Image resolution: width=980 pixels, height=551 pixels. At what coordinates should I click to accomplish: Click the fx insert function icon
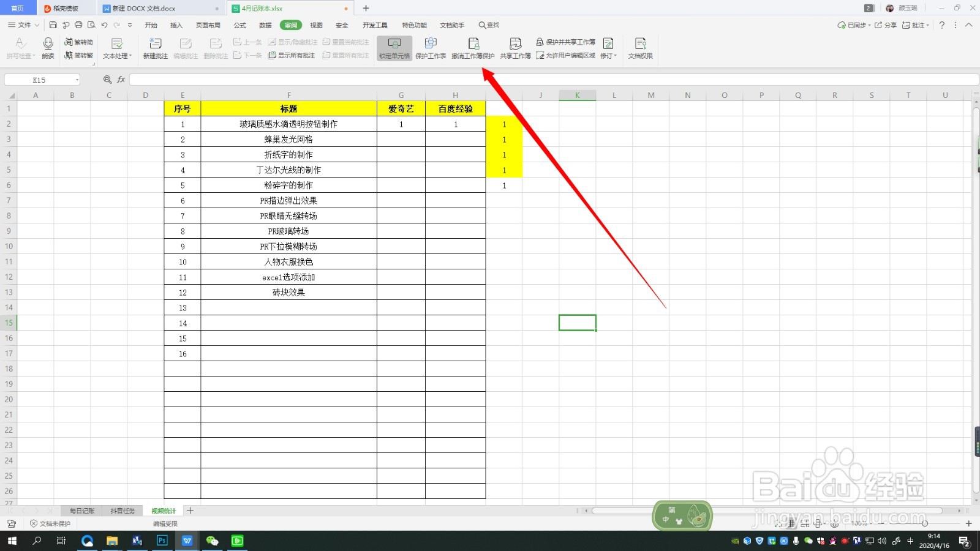point(121,80)
